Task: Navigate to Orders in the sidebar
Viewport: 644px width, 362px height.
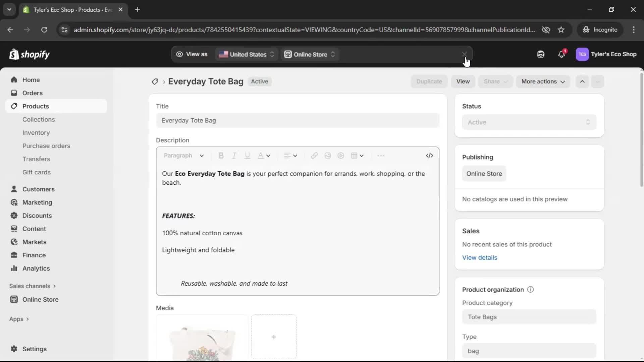Action: (x=32, y=93)
